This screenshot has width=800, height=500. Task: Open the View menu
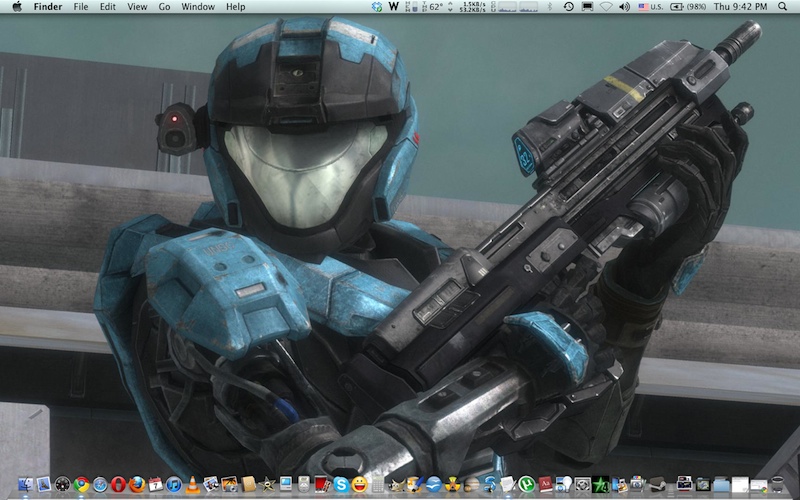(137, 7)
